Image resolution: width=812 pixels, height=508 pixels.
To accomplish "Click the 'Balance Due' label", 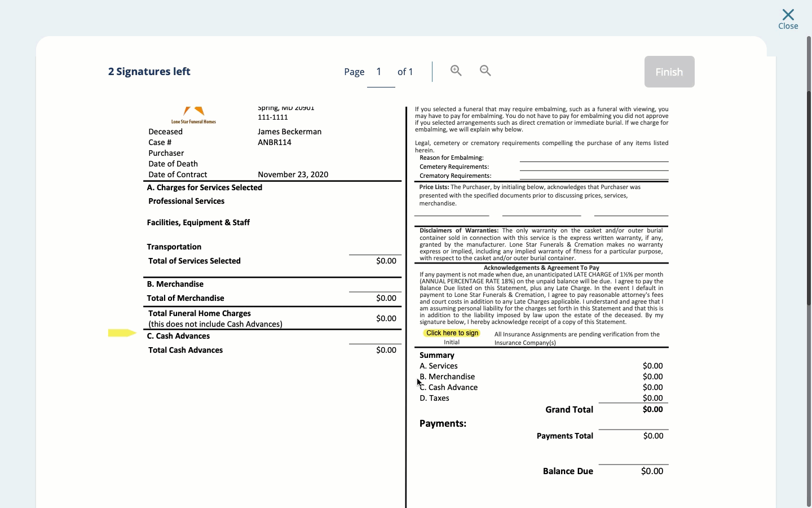I will point(568,471).
